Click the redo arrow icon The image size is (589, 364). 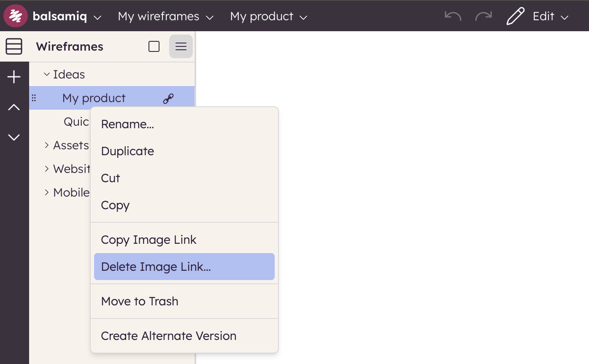tap(484, 16)
